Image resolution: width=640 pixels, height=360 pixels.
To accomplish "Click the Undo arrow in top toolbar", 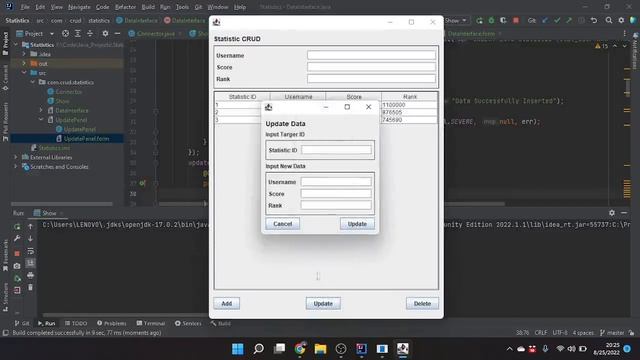I will [x=594, y=20].
